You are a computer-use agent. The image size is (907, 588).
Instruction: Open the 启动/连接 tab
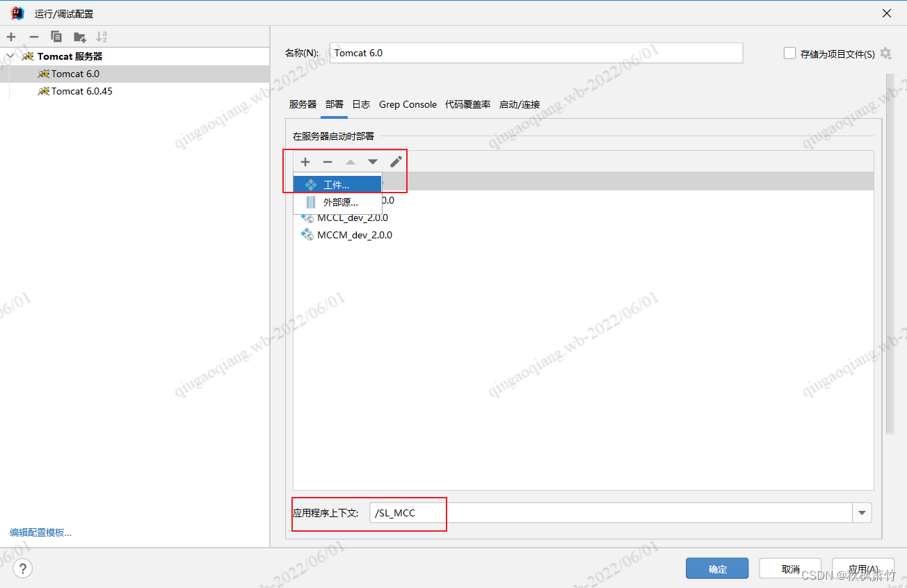(520, 104)
